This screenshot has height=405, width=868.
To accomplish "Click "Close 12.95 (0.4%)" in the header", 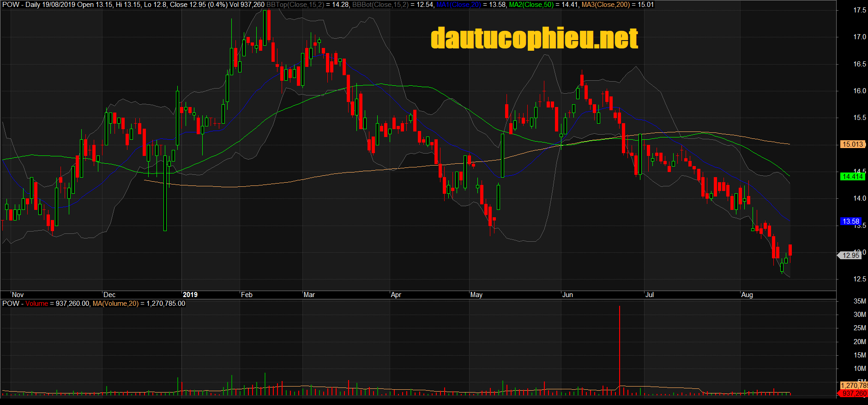I will (x=199, y=5).
